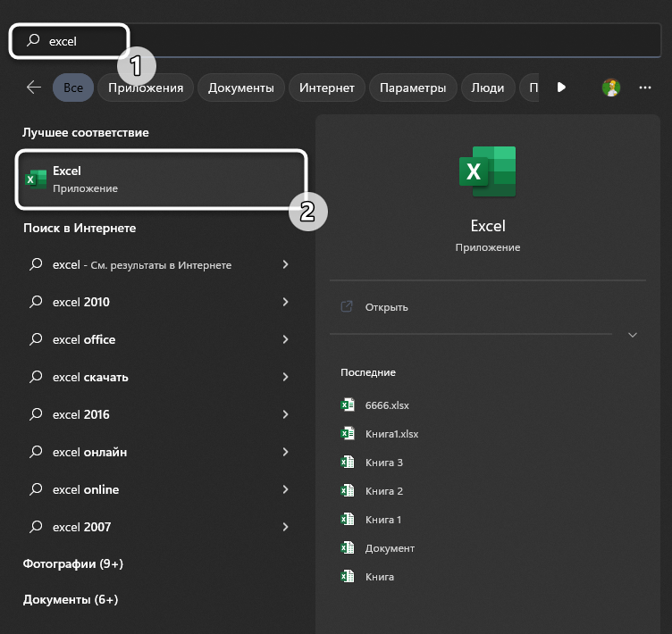Click the search icon beside 'excel online'
The width and height of the screenshot is (672, 634).
click(x=36, y=489)
